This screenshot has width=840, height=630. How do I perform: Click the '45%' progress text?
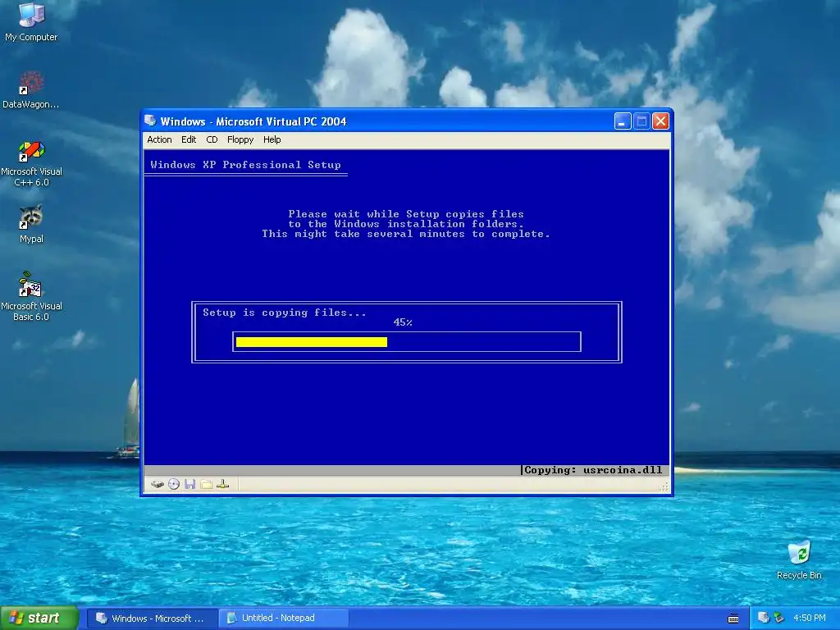click(x=403, y=322)
